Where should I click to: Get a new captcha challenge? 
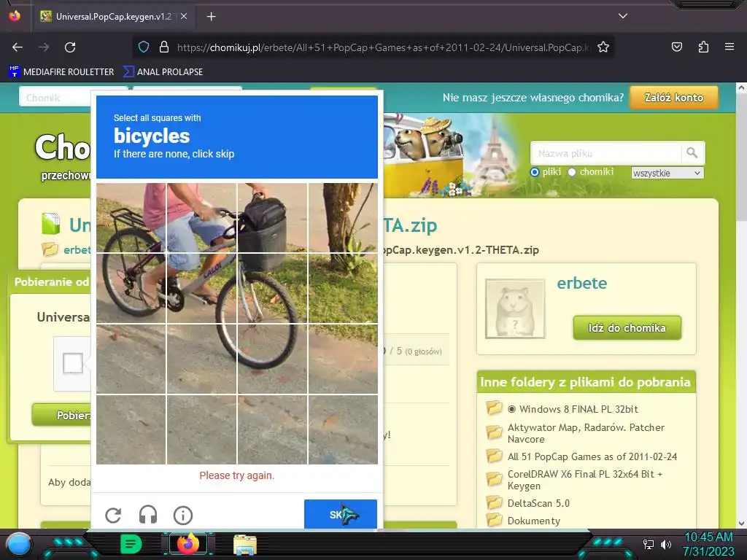113,516
